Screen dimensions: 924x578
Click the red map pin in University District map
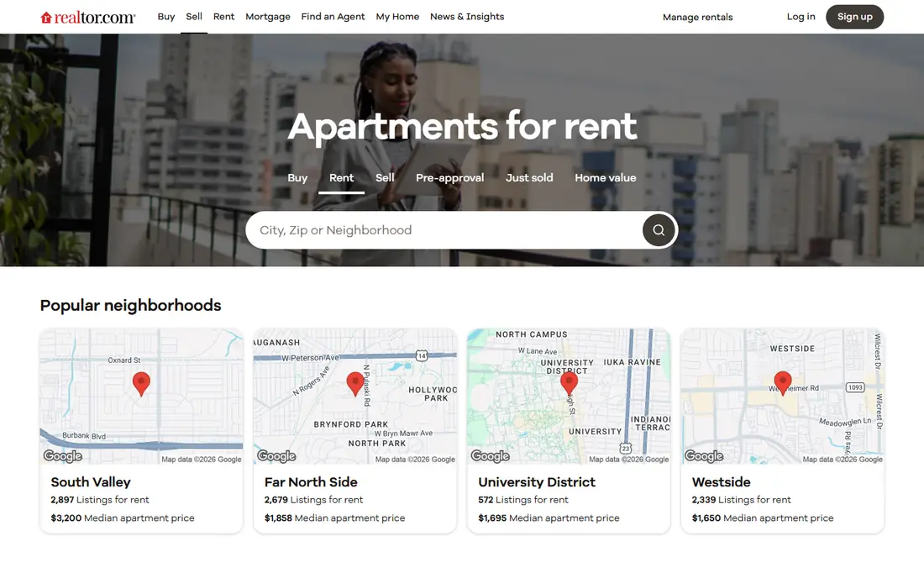click(x=569, y=384)
